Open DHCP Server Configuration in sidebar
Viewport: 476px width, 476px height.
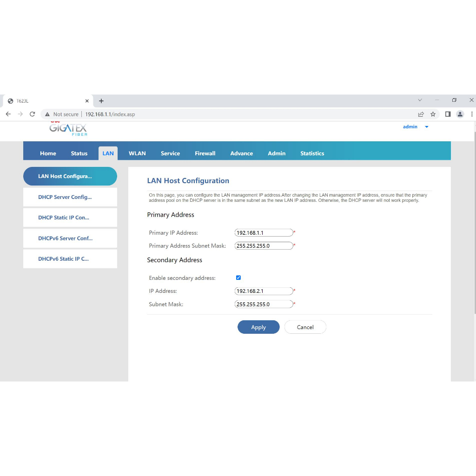(x=70, y=197)
